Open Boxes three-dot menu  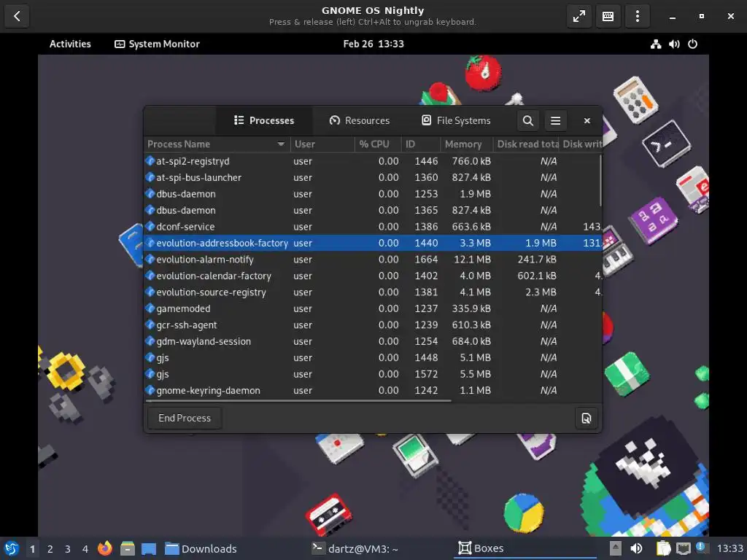tap(637, 16)
